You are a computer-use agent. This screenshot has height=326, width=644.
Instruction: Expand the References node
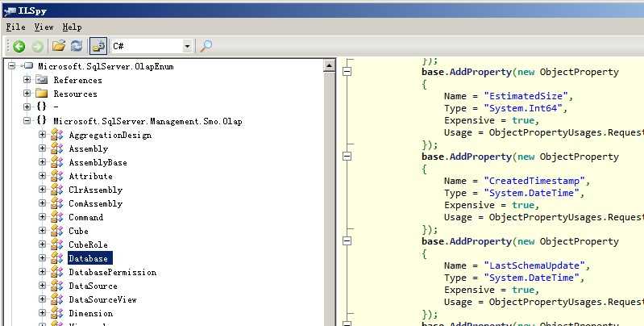tap(27, 79)
